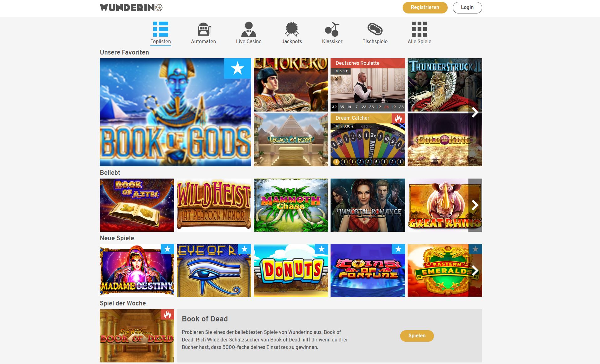
Task: Click Spielen for Book of Dead
Action: click(x=417, y=336)
